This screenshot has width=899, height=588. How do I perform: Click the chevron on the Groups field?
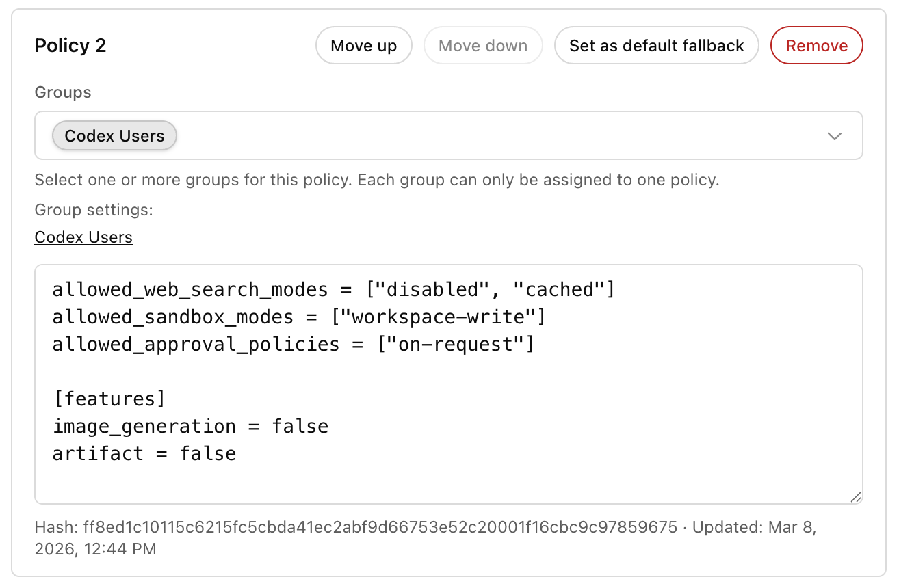tap(835, 136)
